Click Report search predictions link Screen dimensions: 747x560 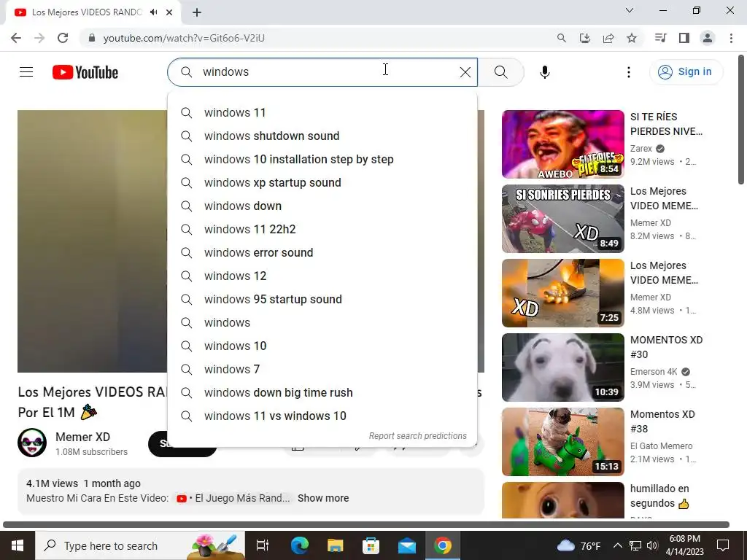pyautogui.click(x=418, y=436)
